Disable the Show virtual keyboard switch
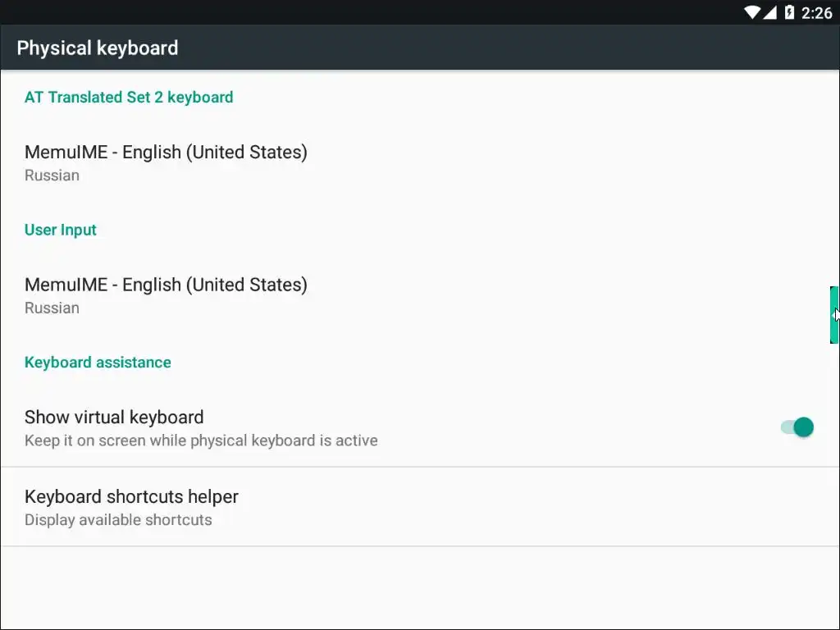The image size is (840, 630). click(797, 427)
